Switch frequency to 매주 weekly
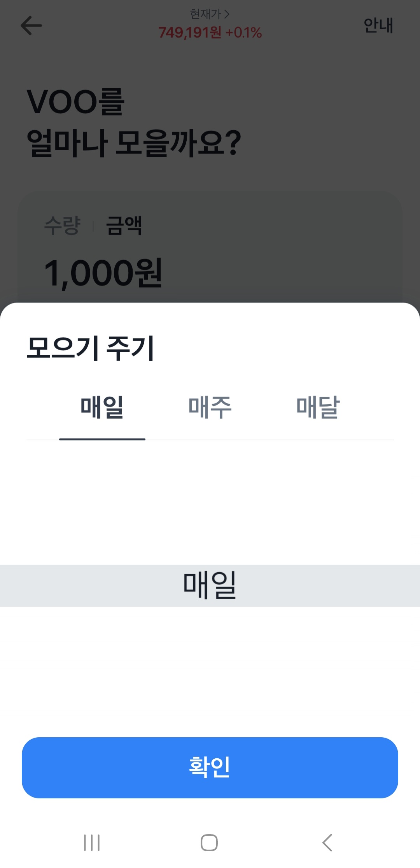The image size is (420, 868). click(x=210, y=407)
